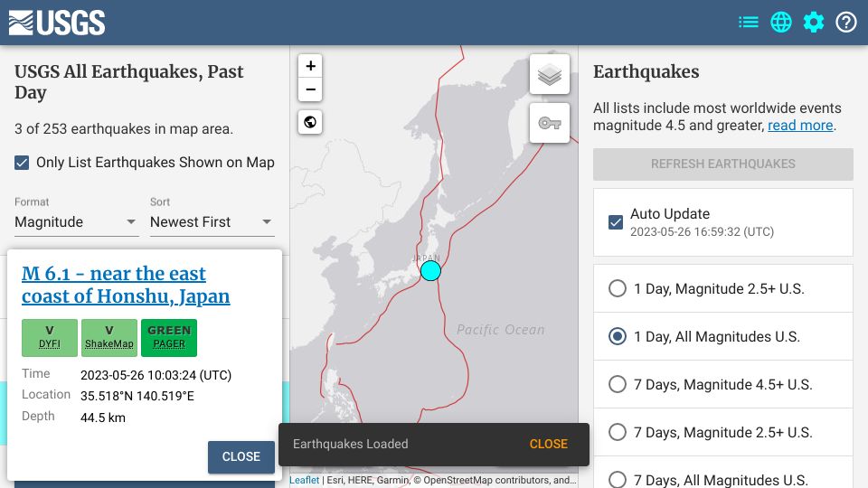Viewport: 868px width, 488px height.
Task: Click the USGS logo
Action: (56, 23)
